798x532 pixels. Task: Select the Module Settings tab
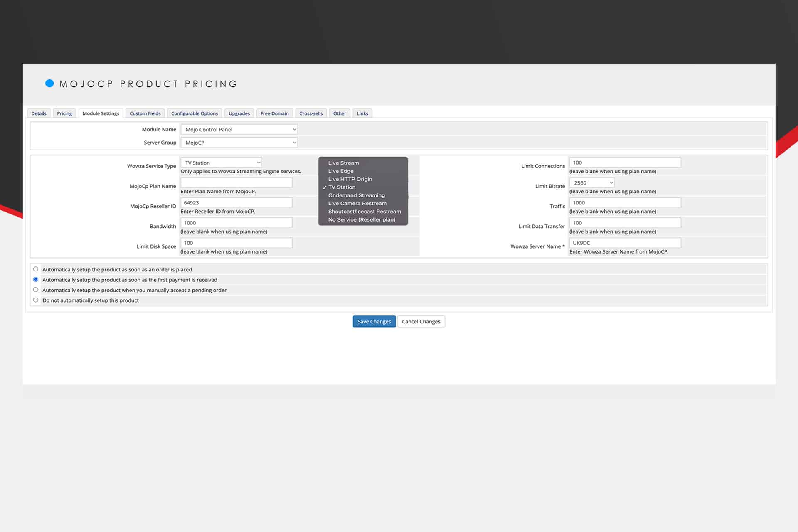point(101,113)
